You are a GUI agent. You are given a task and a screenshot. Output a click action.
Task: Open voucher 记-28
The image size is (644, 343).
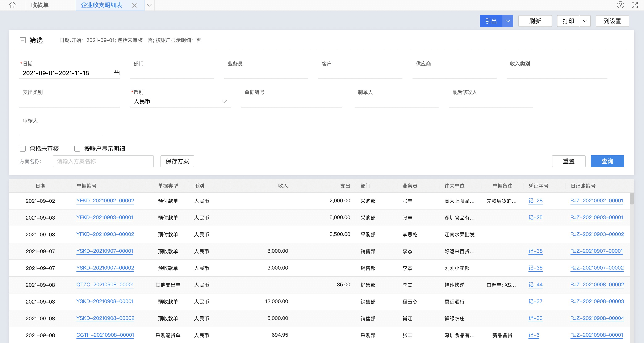(535, 201)
